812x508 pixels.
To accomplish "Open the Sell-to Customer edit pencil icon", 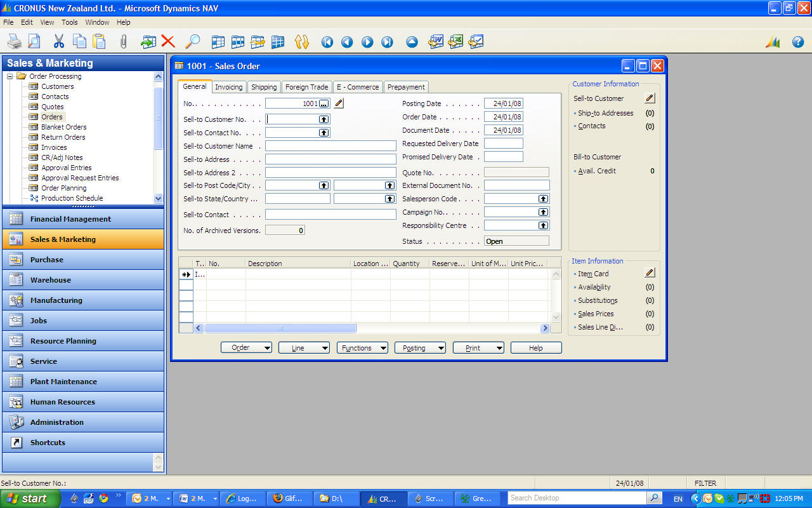I will (649, 98).
